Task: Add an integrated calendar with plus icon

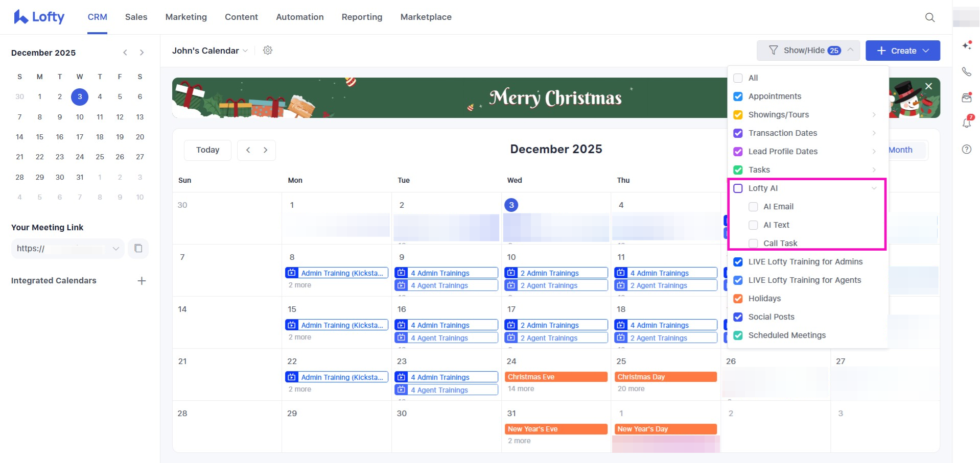Action: pyautogui.click(x=142, y=281)
